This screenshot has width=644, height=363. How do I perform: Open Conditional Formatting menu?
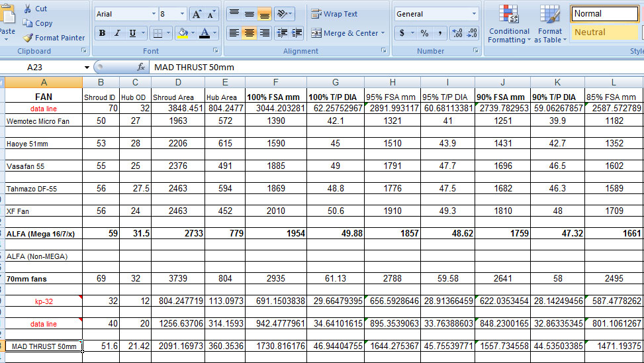509,23
